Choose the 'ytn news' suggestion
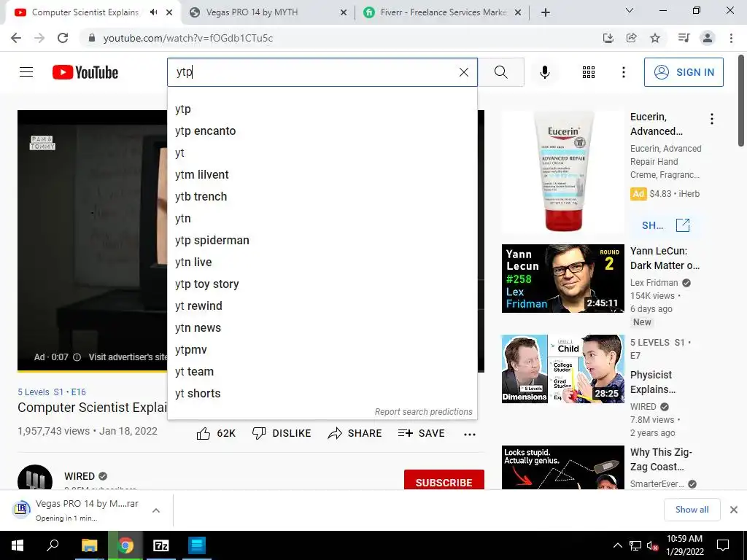747x560 pixels. pos(322,328)
